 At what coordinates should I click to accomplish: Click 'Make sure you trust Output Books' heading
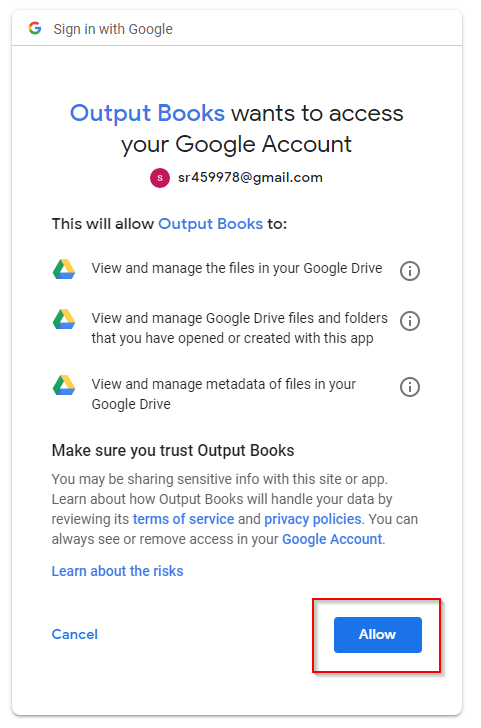pyautogui.click(x=173, y=450)
